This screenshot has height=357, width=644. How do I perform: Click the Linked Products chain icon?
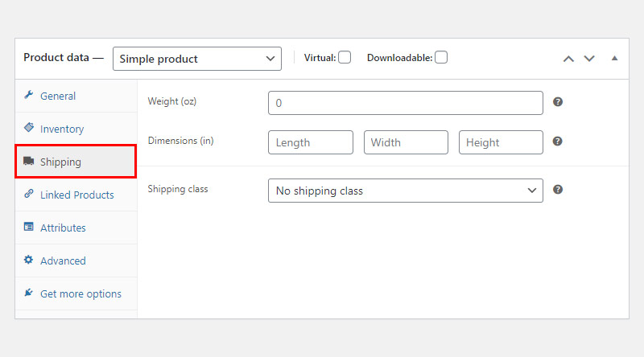[x=29, y=194]
